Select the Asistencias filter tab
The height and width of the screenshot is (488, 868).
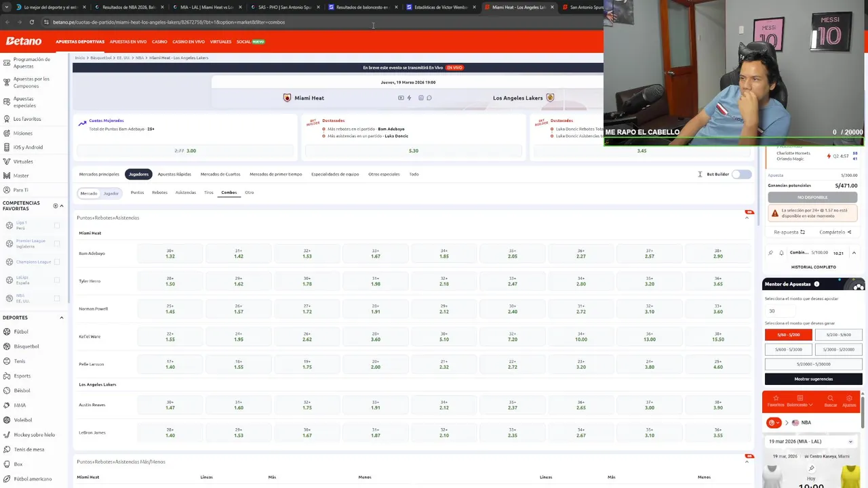tap(185, 192)
